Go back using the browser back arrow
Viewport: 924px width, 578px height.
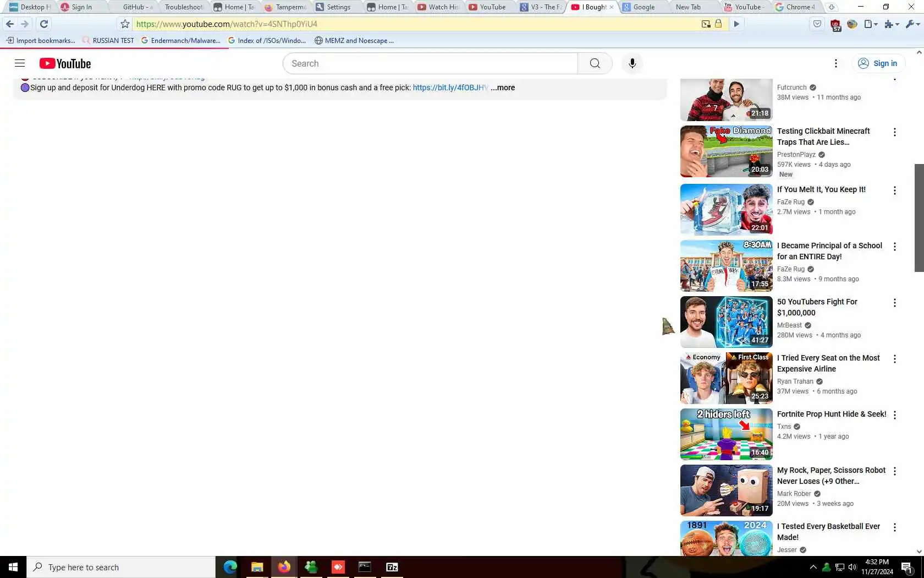pyautogui.click(x=9, y=24)
